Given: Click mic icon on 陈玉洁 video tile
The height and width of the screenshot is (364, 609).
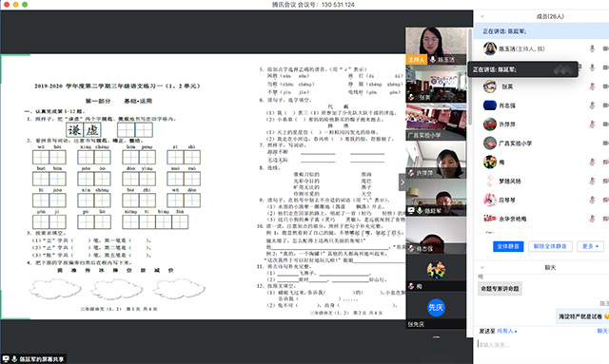Looking at the screenshot, I should (x=432, y=60).
